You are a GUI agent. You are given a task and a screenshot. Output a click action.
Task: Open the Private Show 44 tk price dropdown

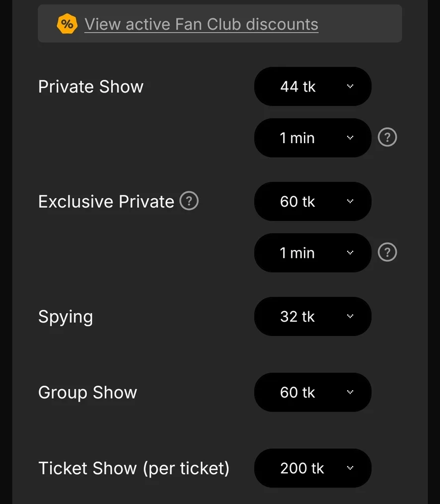[312, 86]
